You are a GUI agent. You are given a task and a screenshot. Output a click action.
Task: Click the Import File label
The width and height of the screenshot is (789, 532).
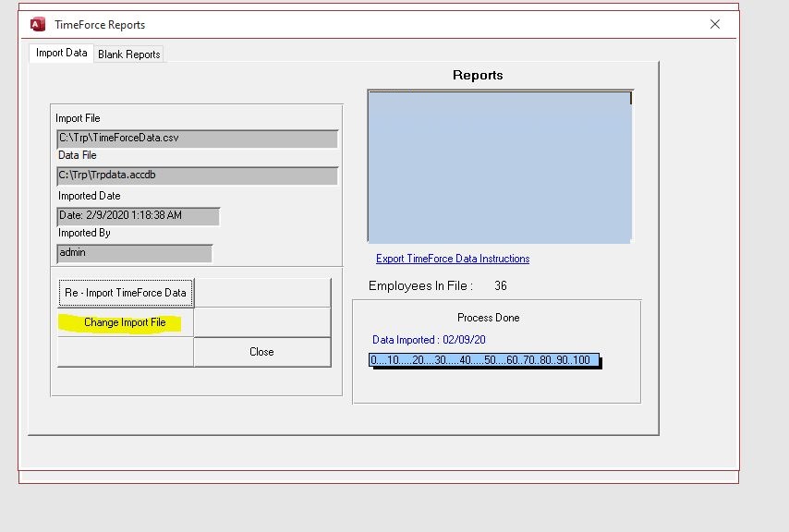pyautogui.click(x=78, y=118)
